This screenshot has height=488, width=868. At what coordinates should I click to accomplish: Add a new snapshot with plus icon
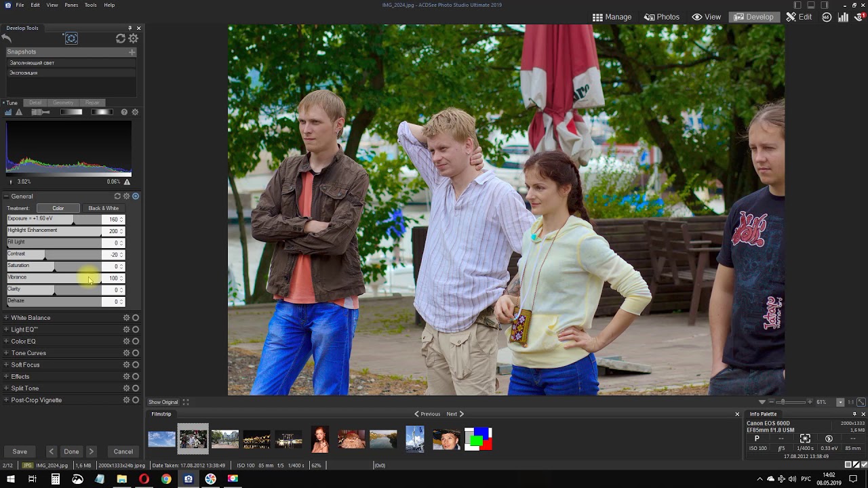pos(132,52)
